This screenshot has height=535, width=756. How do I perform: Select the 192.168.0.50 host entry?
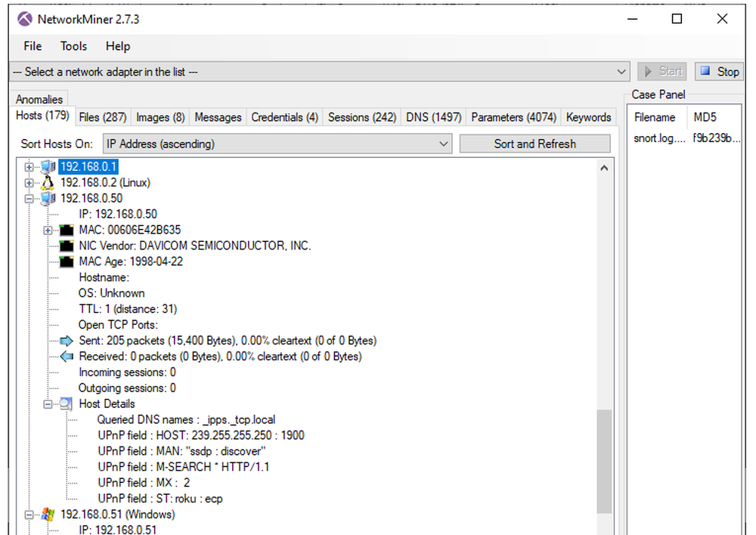91,198
